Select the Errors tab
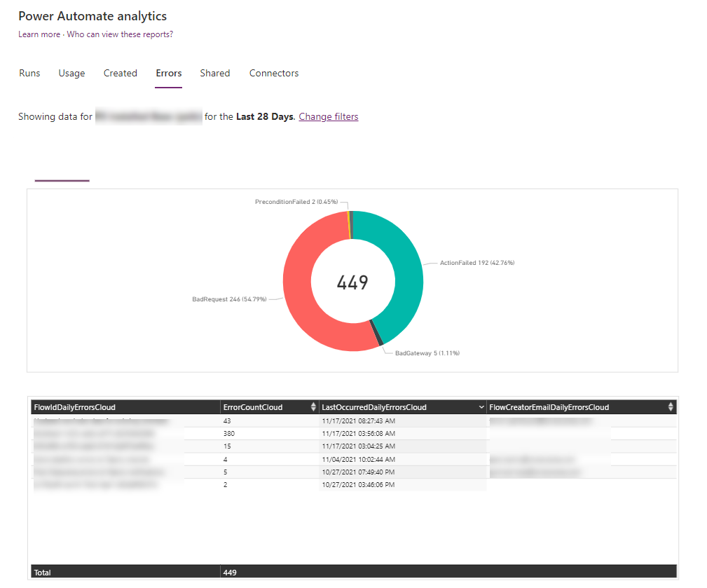Screen dimensions: 707x588 (x=169, y=73)
